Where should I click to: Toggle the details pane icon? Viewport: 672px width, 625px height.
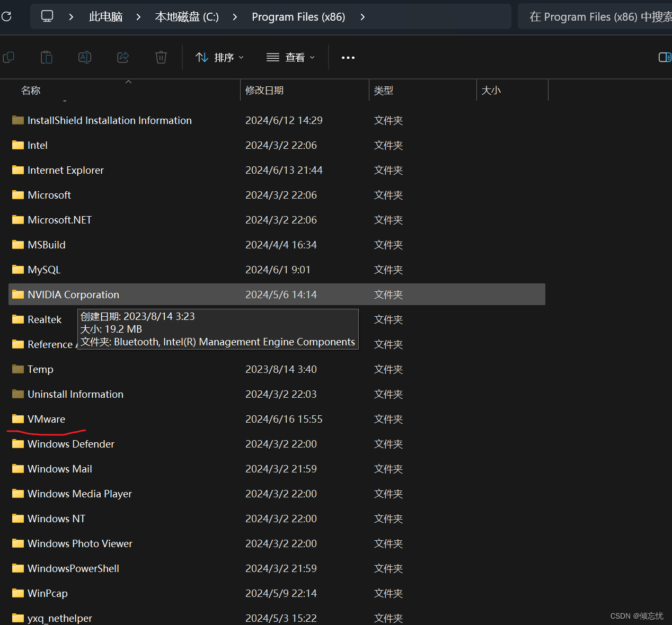[x=665, y=57]
